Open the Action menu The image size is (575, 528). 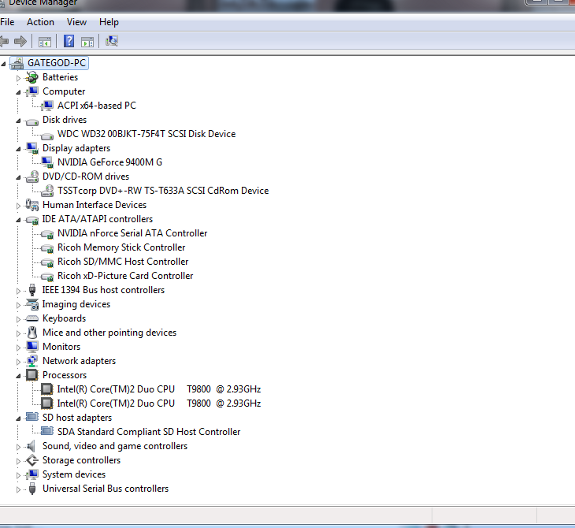[40, 22]
